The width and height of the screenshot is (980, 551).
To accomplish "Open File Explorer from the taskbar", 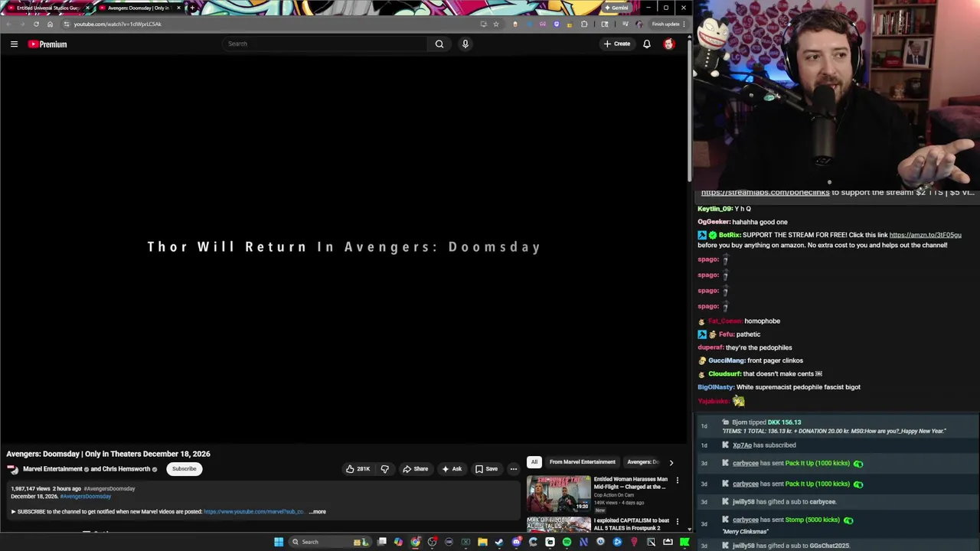I will click(482, 542).
